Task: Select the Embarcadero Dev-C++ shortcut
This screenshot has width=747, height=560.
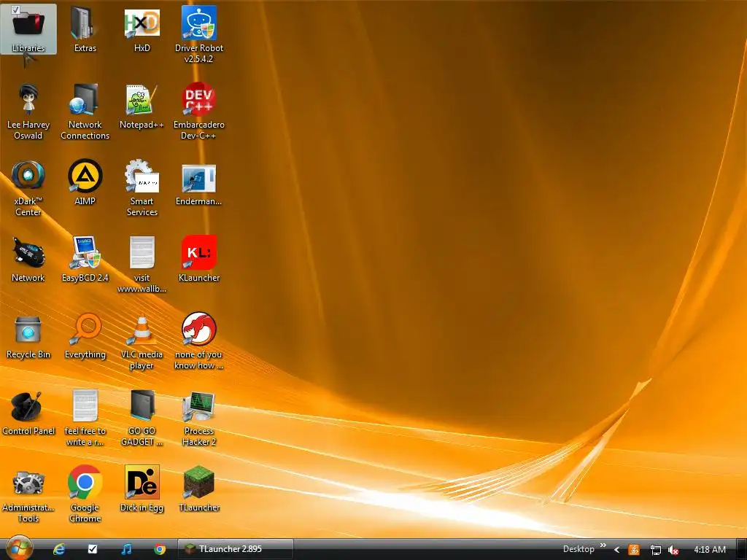Action: (x=199, y=112)
